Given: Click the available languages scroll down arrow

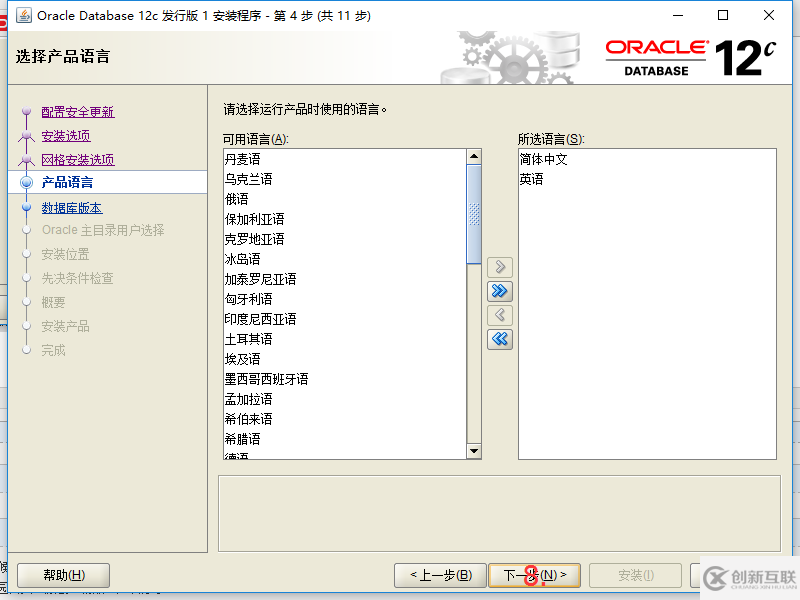Looking at the screenshot, I should pos(474,451).
